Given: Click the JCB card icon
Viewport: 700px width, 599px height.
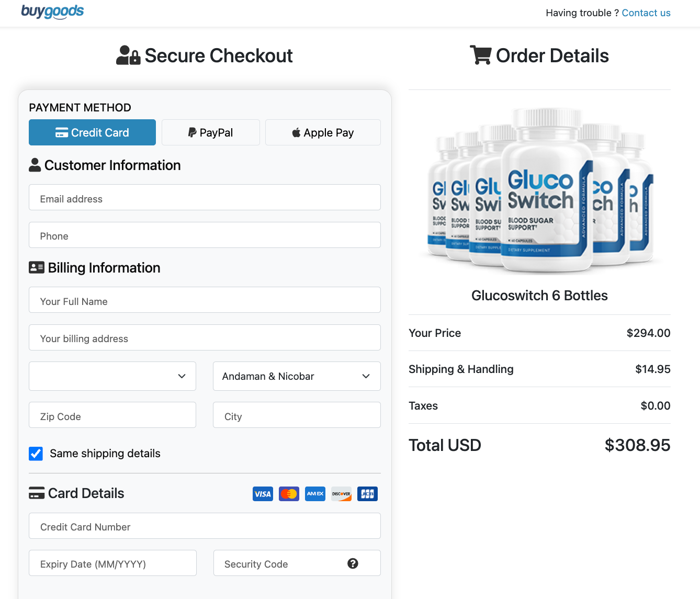Looking at the screenshot, I should pyautogui.click(x=367, y=494).
